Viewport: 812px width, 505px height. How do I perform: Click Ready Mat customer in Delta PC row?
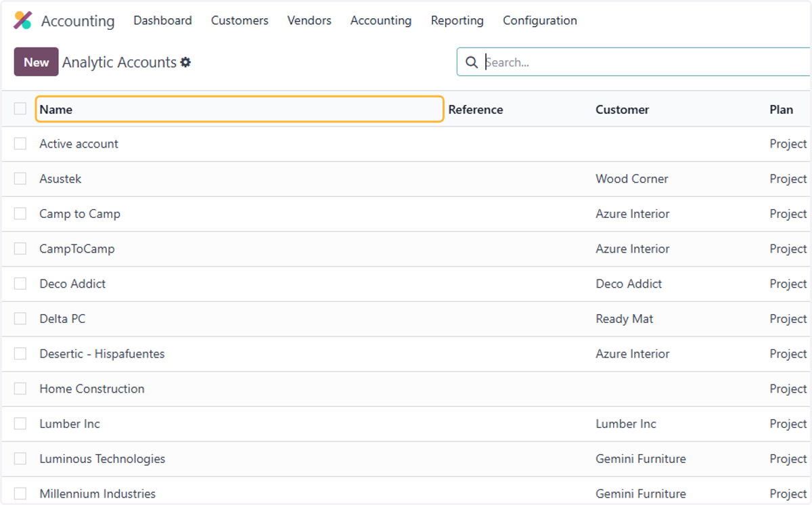pos(625,319)
